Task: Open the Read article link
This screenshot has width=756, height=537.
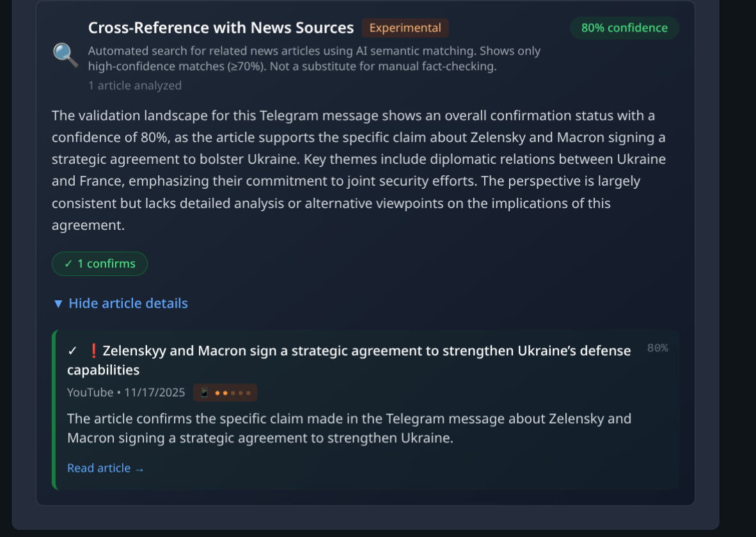Action: [x=98, y=469]
